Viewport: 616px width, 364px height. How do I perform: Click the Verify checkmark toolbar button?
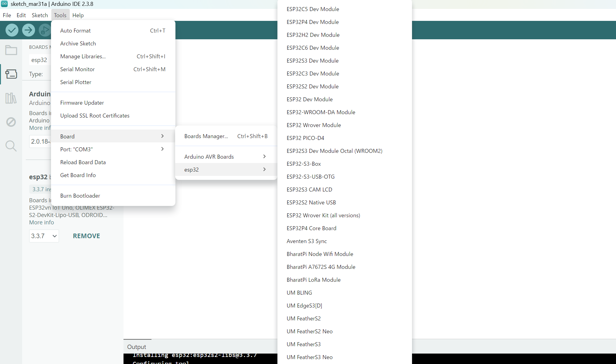(12, 30)
